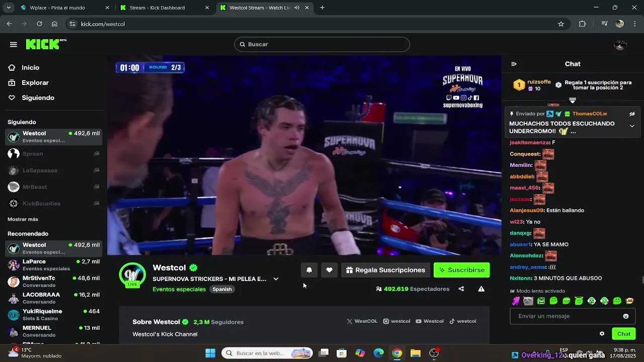Switch to Wplace - Pinta el mundo tab
Screen dimensions: 644x362
tap(64, 8)
